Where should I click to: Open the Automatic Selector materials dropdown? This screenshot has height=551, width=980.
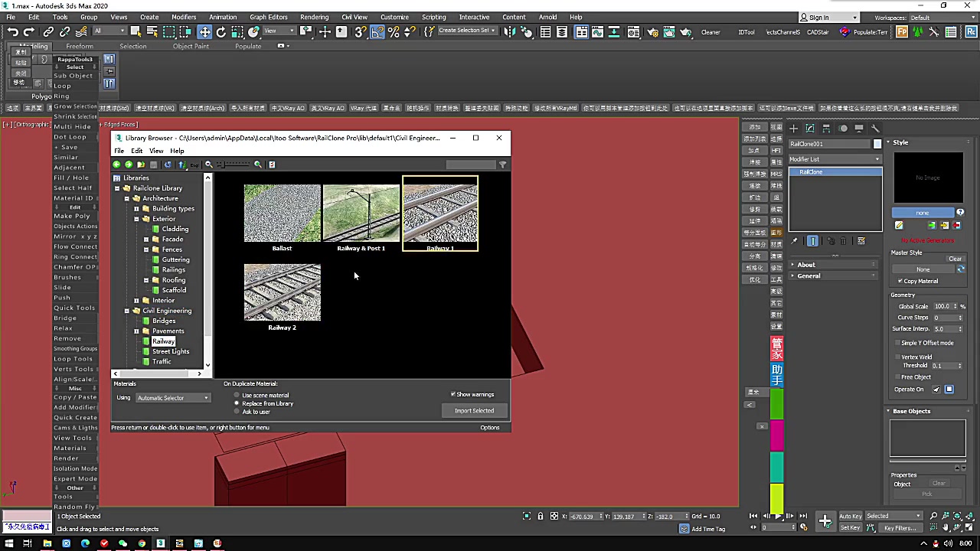click(x=172, y=398)
